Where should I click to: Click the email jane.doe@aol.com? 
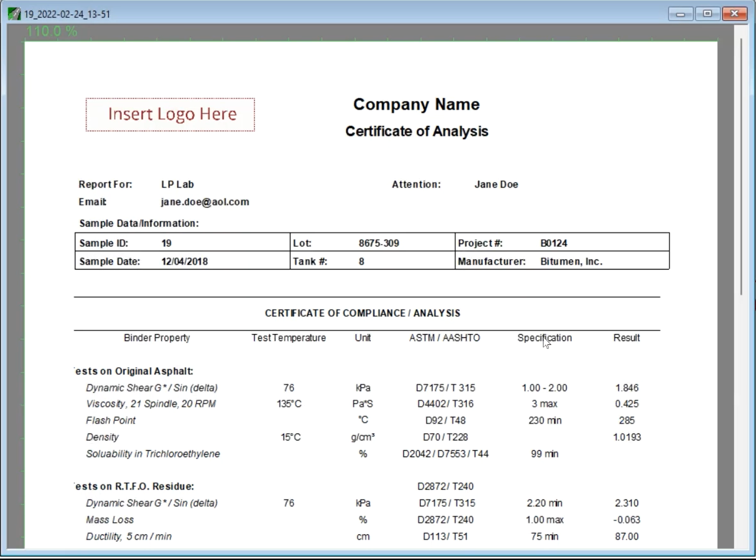[x=205, y=202]
